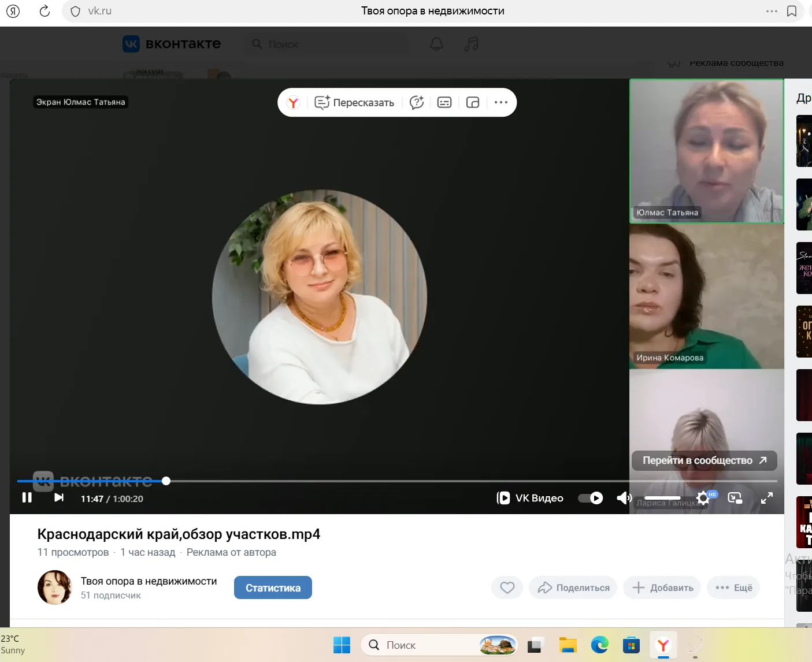Mute the video sound
812x662 pixels.
tap(624, 498)
